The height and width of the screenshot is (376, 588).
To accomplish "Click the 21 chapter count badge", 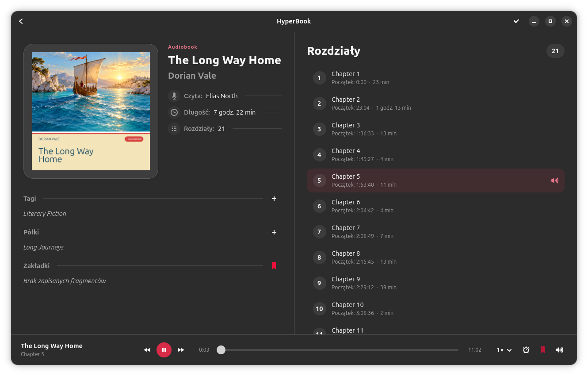I will pyautogui.click(x=555, y=51).
